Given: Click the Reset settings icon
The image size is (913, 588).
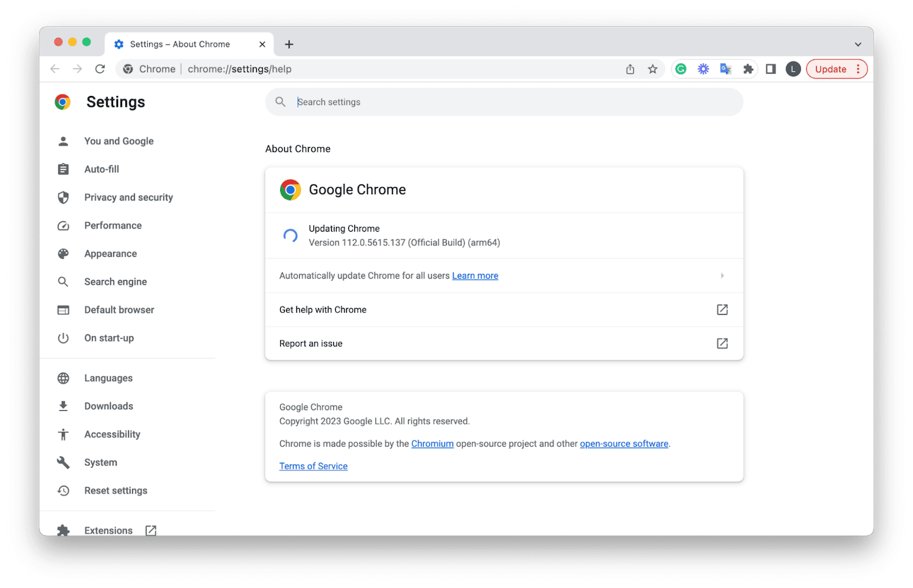Looking at the screenshot, I should pos(63,490).
